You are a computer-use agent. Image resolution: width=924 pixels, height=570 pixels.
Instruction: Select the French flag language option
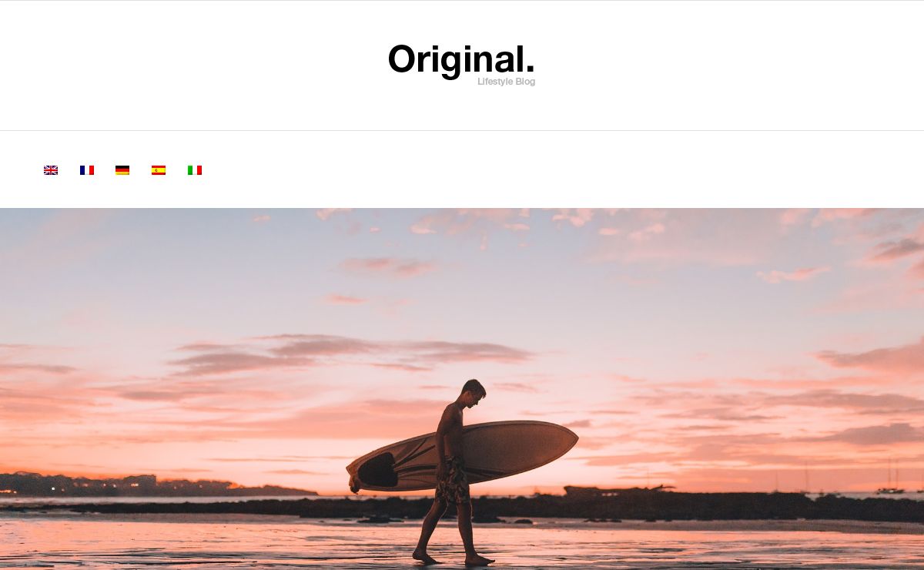[87, 170]
